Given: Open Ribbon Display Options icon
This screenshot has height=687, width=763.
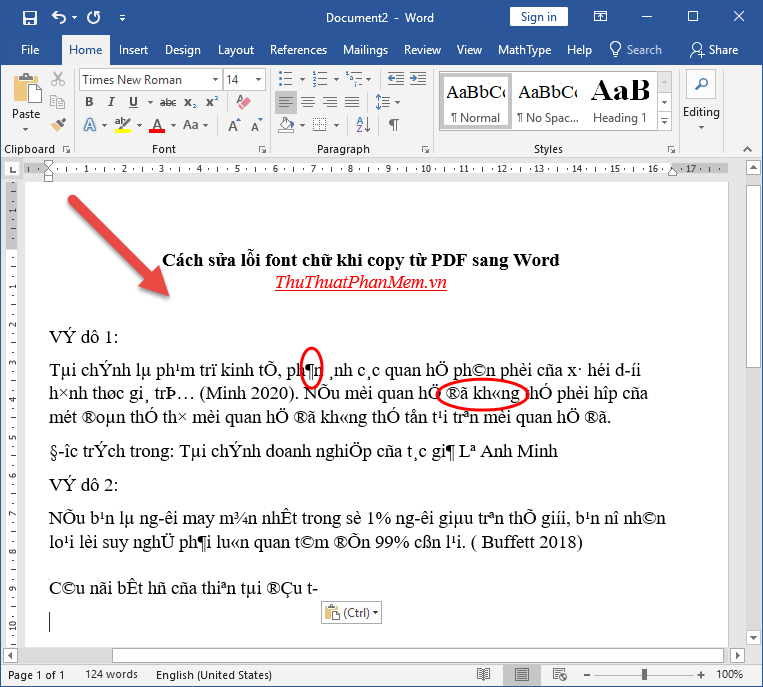Looking at the screenshot, I should point(600,17).
